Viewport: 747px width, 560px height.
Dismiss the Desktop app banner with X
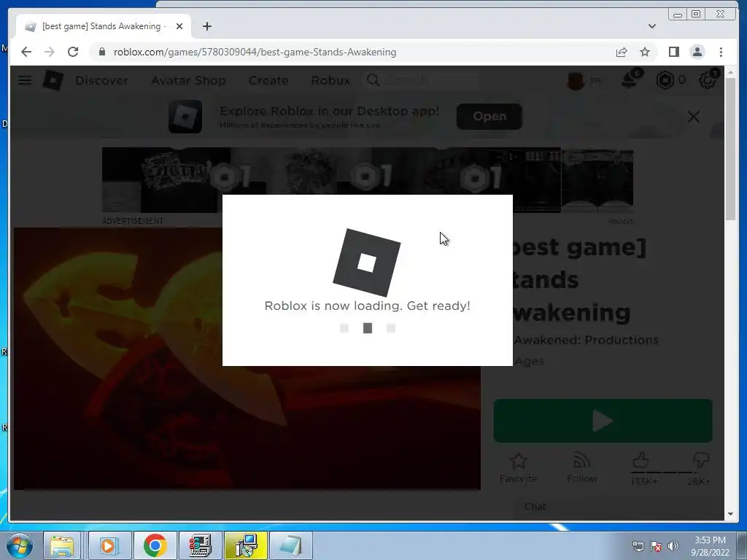[694, 117]
